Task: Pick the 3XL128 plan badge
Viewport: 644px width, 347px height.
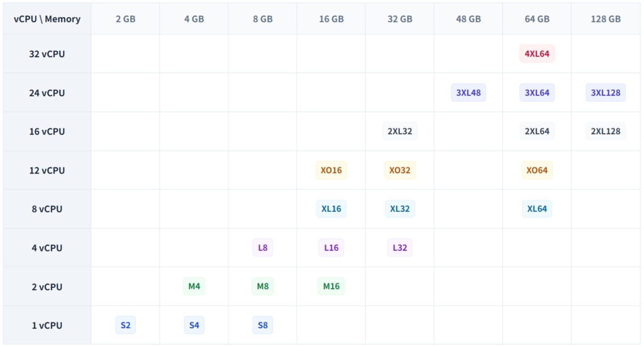Action: (x=606, y=92)
